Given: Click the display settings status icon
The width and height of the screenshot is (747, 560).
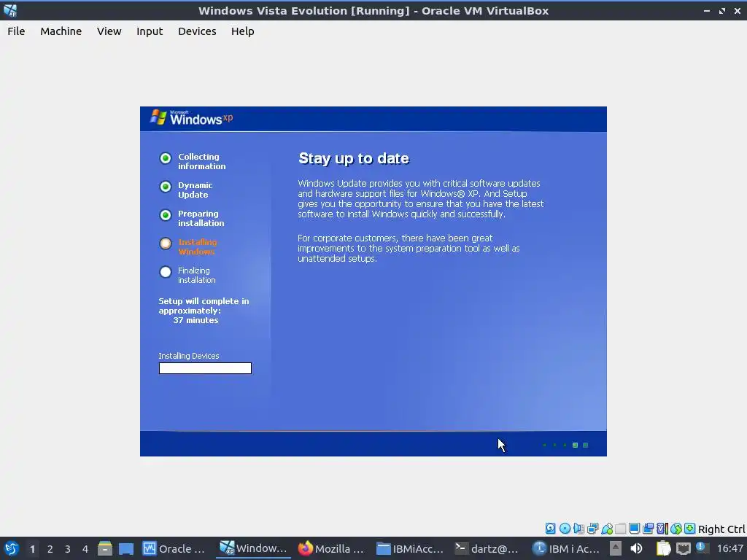Looking at the screenshot, I should tap(634, 528).
